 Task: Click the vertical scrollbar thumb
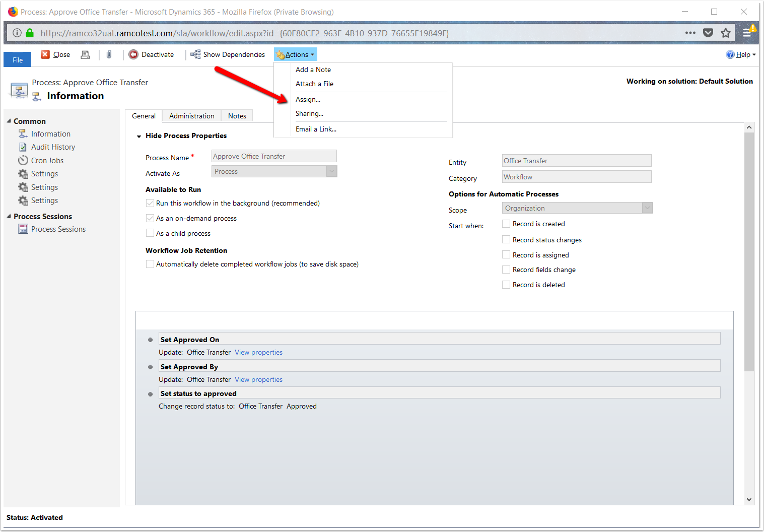[x=749, y=252]
